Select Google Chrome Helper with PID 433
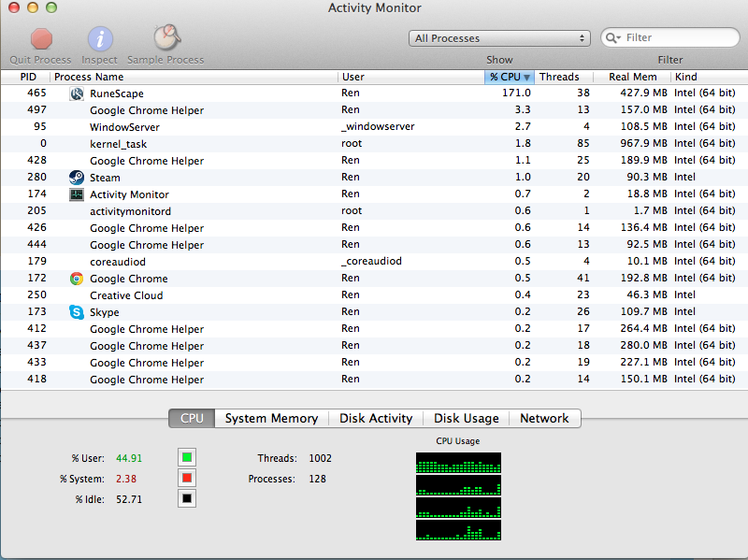This screenshot has width=748, height=560. coord(374,363)
